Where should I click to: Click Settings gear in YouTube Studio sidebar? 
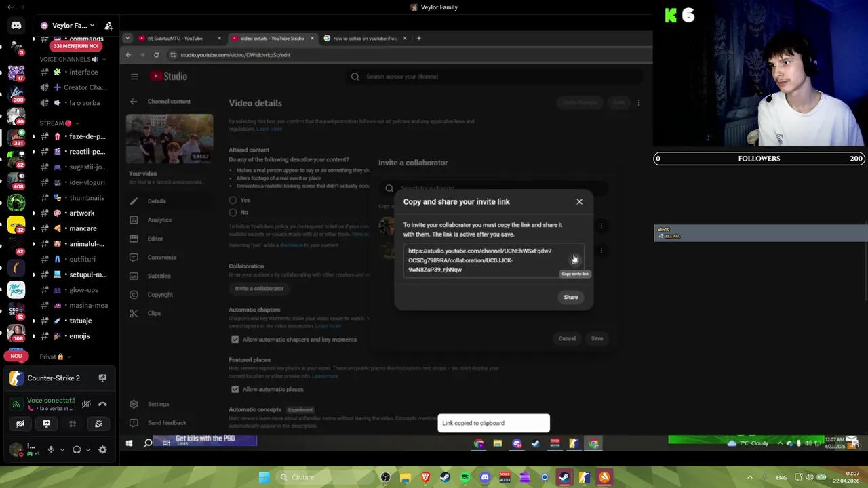click(134, 404)
